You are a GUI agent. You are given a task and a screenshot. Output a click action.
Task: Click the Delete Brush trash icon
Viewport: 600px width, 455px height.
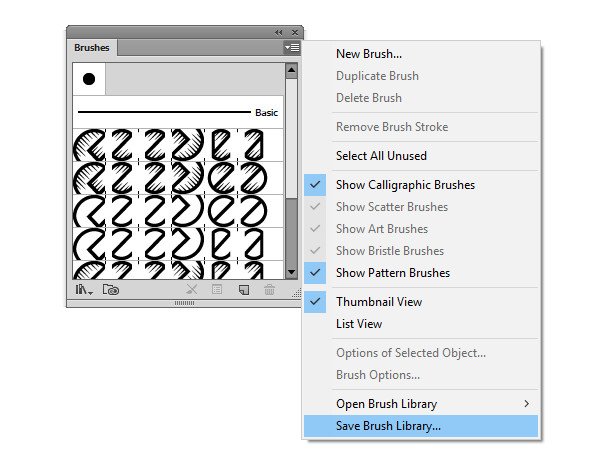tap(269, 290)
